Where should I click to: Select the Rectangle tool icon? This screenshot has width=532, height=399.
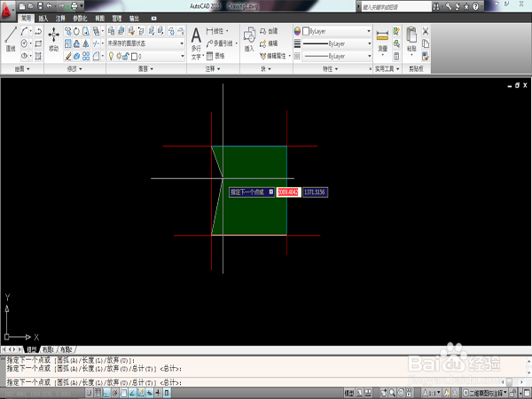click(x=38, y=43)
